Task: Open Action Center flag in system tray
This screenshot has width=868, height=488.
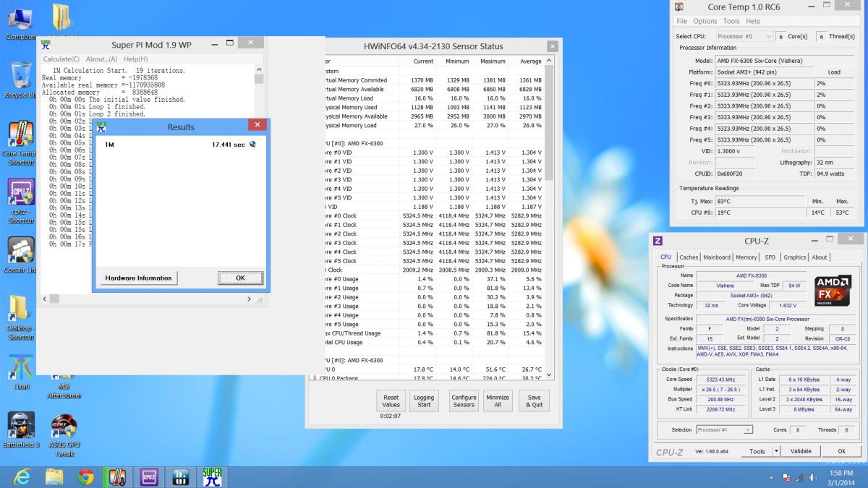Action: 786,478
